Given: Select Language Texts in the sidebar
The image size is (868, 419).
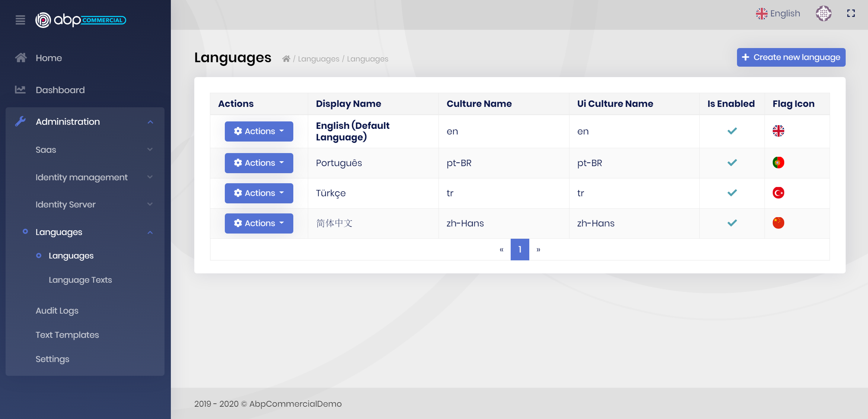Looking at the screenshot, I should pyautogui.click(x=80, y=280).
